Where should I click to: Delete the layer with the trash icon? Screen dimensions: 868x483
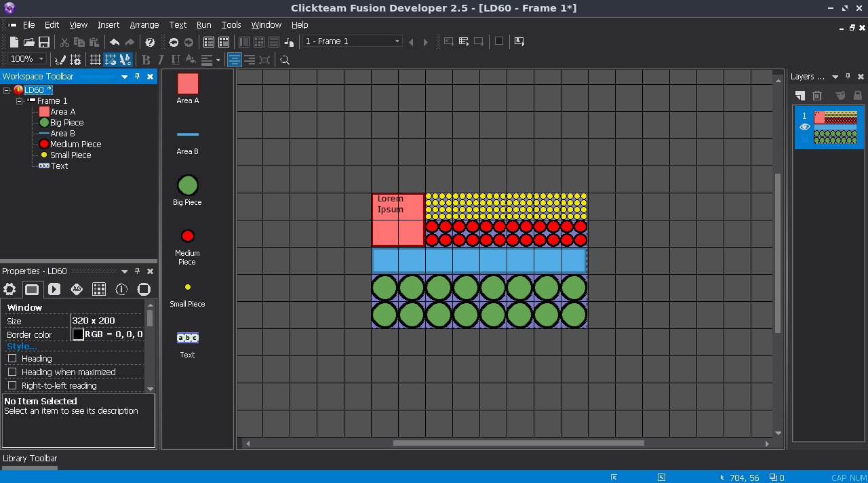[817, 96]
